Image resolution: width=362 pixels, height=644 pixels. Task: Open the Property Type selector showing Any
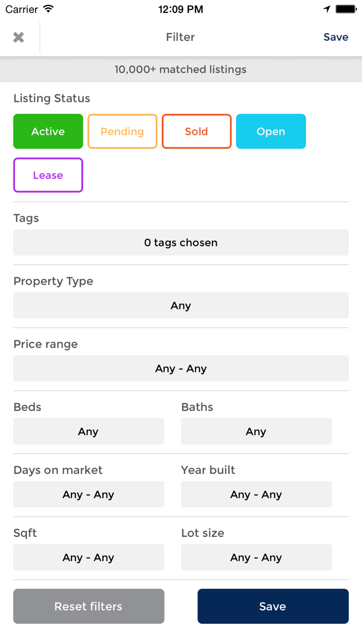point(180,305)
